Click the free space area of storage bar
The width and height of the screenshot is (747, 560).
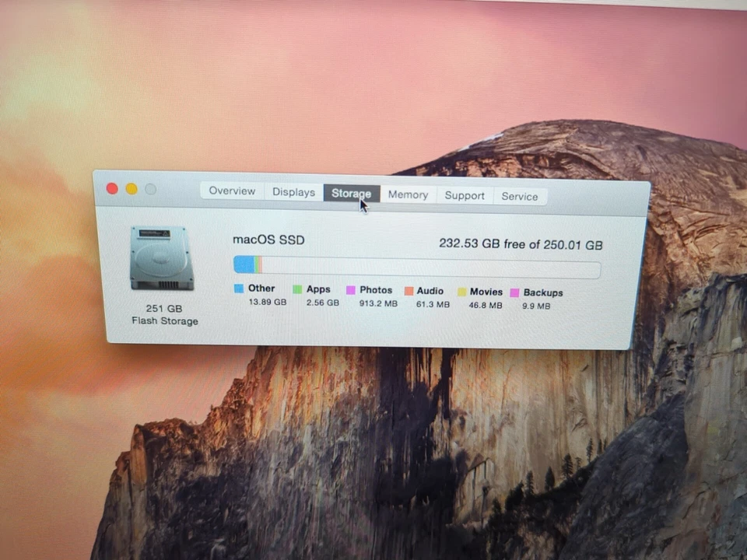point(428,266)
